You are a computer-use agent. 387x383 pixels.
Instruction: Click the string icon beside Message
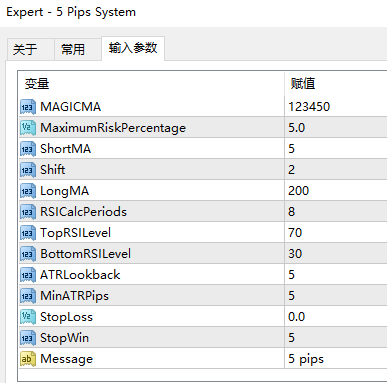(x=28, y=359)
